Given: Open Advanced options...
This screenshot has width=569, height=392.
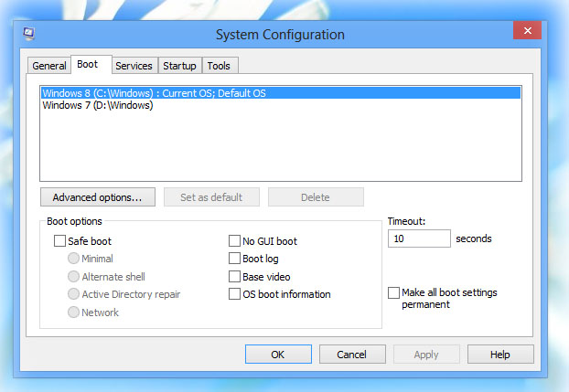Looking at the screenshot, I should coord(98,196).
